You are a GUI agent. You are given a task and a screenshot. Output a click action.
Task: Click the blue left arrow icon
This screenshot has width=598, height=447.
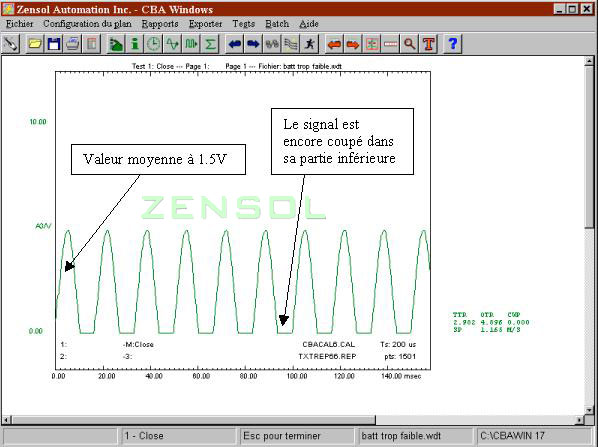[235, 44]
